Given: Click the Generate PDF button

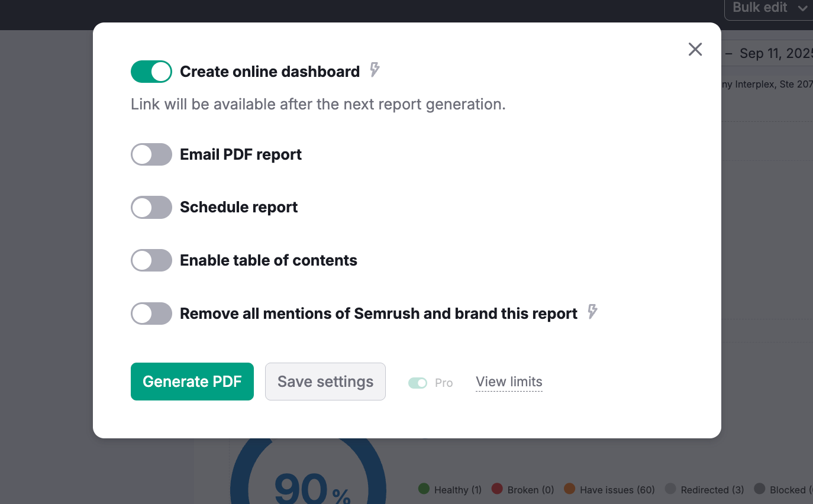Looking at the screenshot, I should (192, 382).
